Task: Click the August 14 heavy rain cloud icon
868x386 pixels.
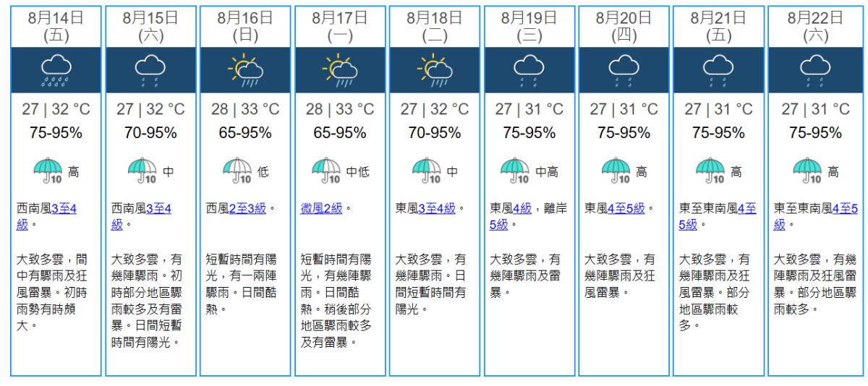Action: coord(56,70)
